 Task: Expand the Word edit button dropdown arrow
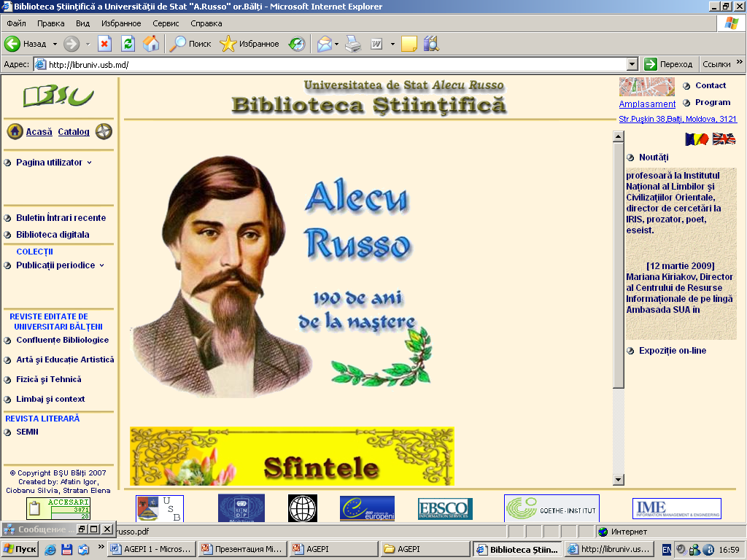tap(392, 44)
